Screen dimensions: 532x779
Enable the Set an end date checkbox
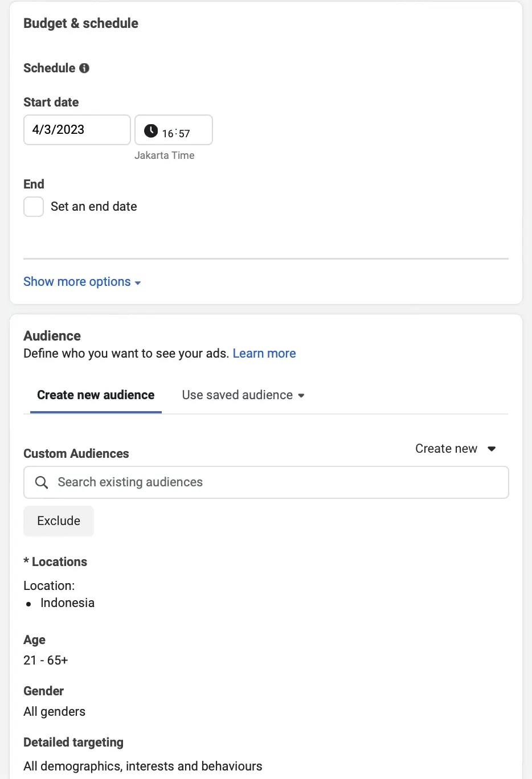34,207
